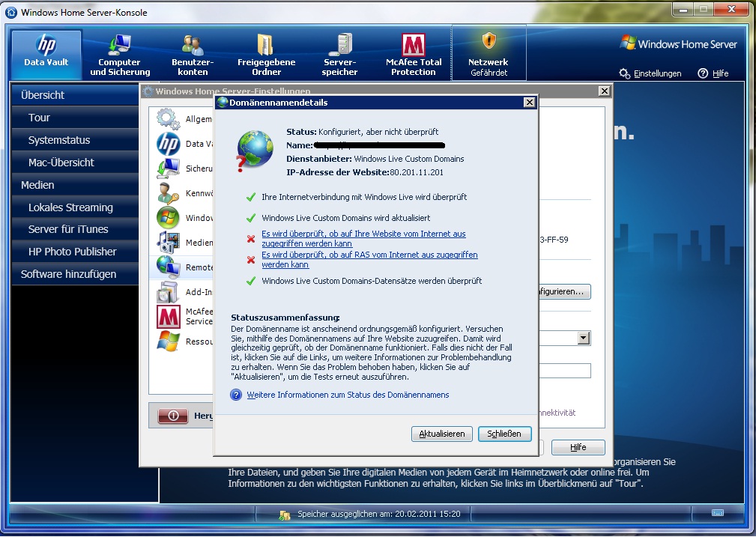Click the Aktualisieren button

(441, 434)
